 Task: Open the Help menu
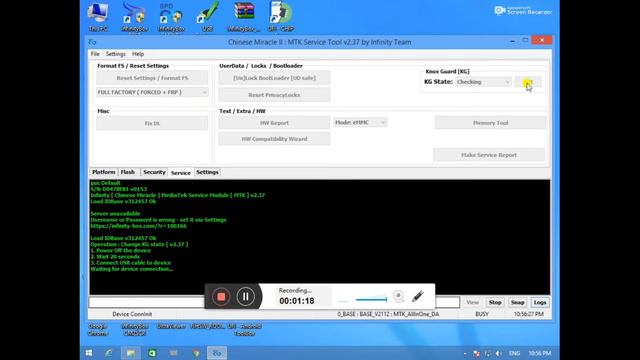(138, 54)
